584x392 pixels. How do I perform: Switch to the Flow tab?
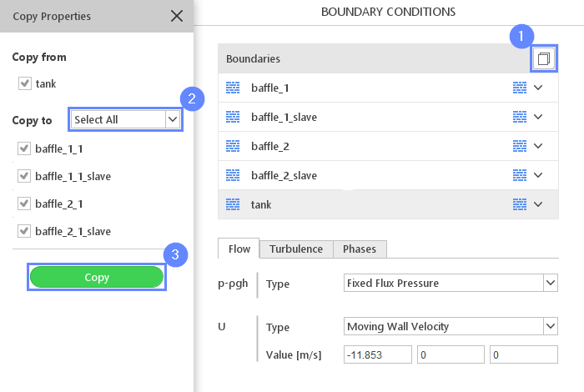click(x=239, y=249)
